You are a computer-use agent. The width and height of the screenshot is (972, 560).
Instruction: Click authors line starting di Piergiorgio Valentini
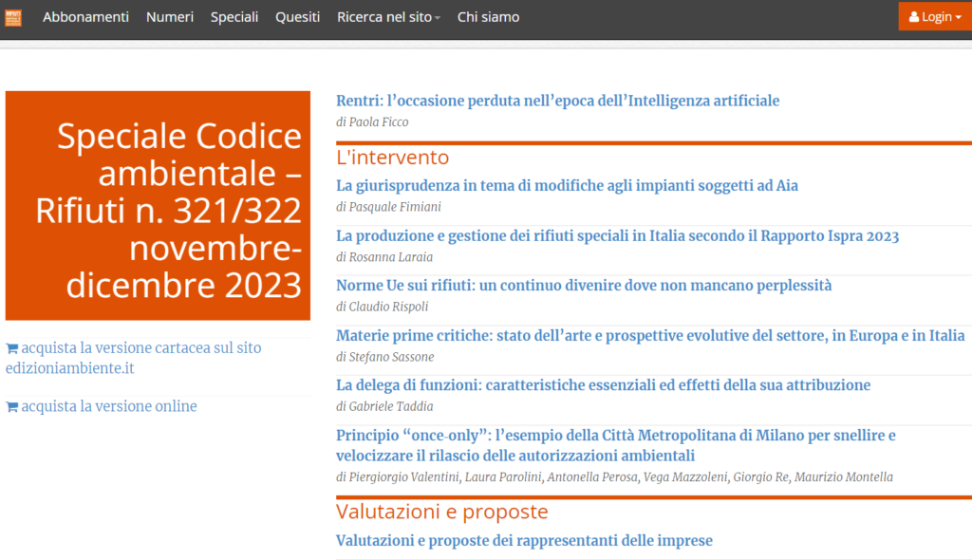[x=614, y=476]
